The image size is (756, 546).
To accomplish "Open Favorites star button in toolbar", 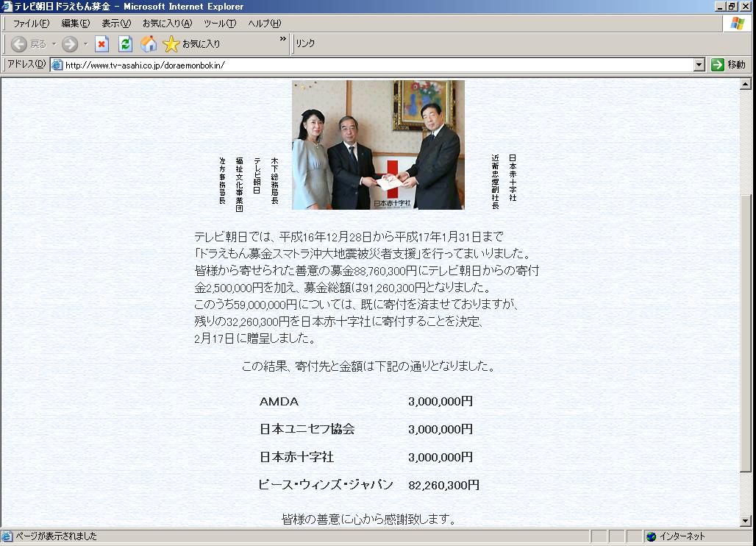I will point(191,44).
